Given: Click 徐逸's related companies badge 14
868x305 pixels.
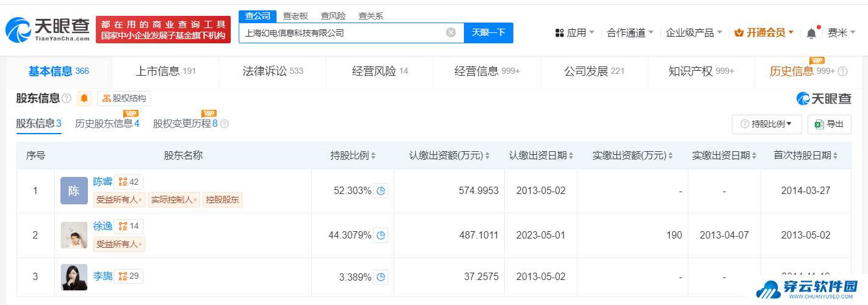Looking at the screenshot, I should click(x=129, y=226).
